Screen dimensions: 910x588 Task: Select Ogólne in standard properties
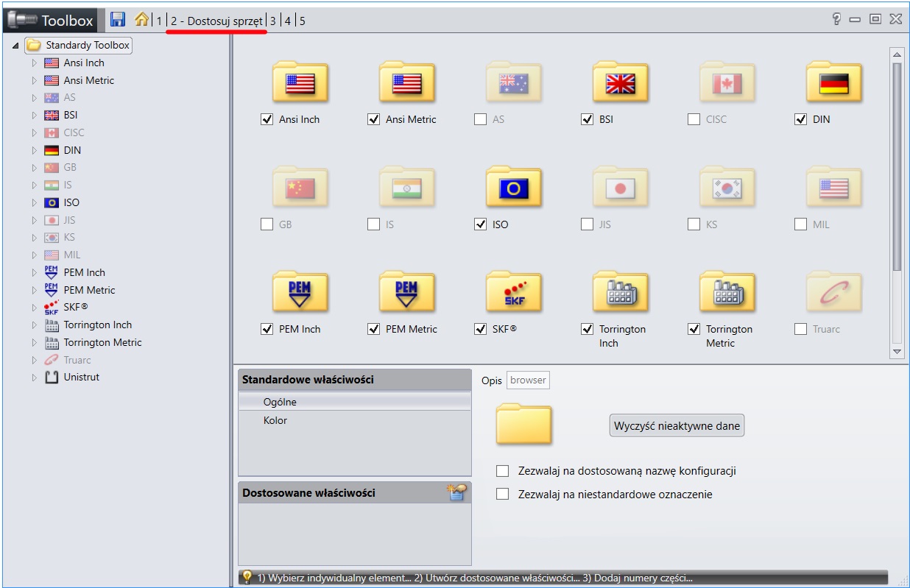355,402
